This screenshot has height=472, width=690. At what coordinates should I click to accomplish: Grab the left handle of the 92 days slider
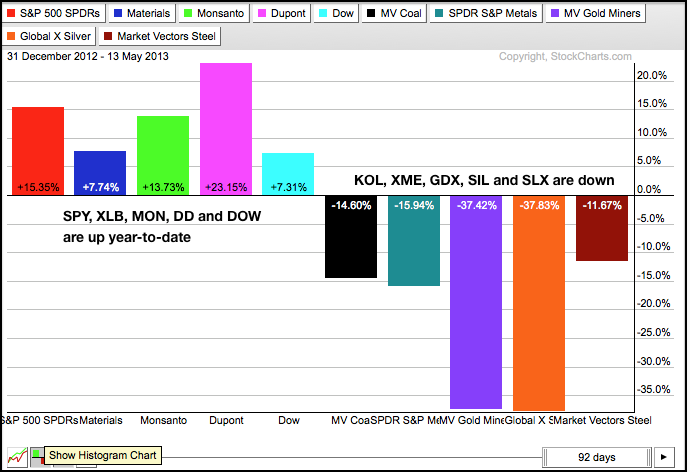545,457
